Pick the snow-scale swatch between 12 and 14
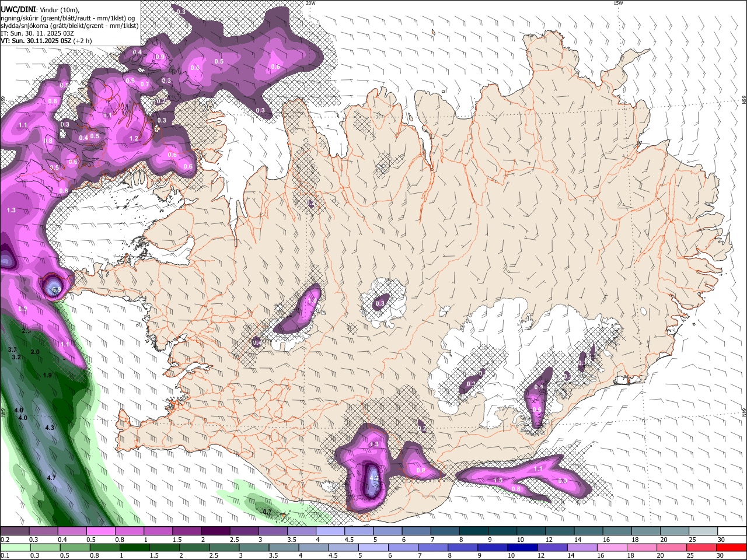 (558, 531)
